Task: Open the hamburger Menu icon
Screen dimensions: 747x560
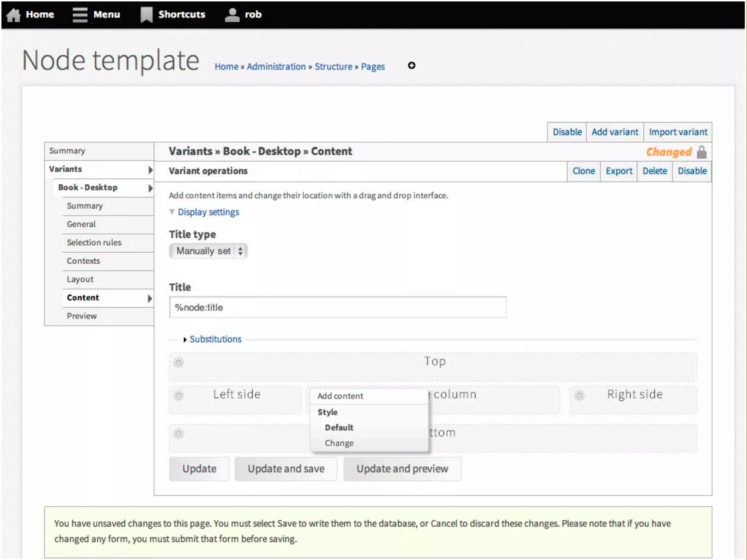Action: point(80,15)
